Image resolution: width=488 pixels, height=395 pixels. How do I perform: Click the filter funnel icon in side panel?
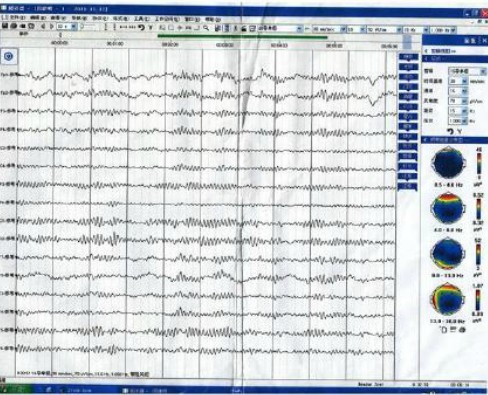pyautogui.click(x=460, y=132)
